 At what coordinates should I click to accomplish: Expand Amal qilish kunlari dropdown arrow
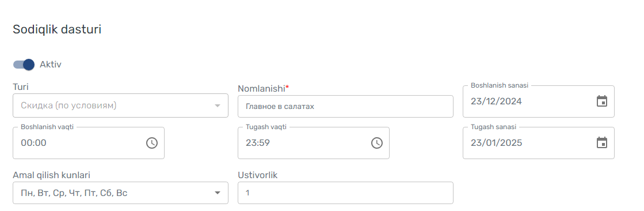[218, 193]
